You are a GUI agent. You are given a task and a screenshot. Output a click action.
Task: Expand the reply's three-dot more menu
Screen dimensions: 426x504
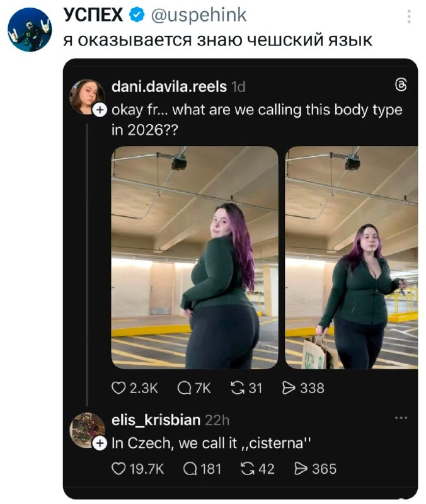click(400, 418)
